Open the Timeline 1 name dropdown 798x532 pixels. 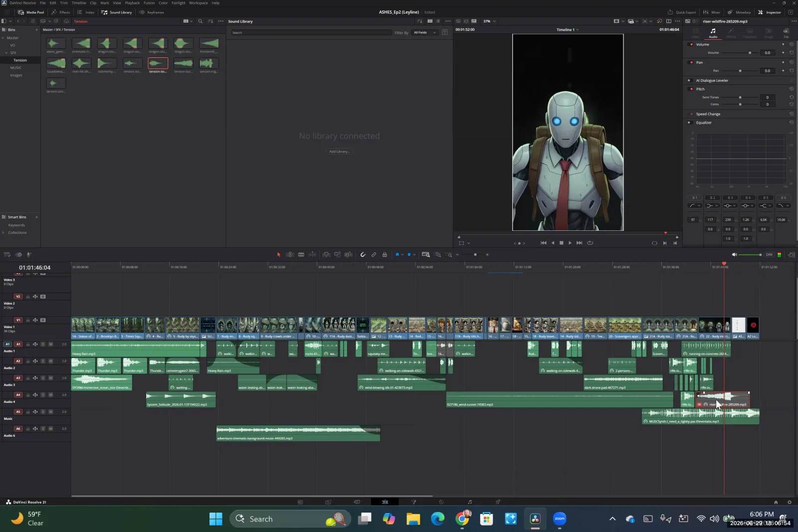[x=568, y=30]
